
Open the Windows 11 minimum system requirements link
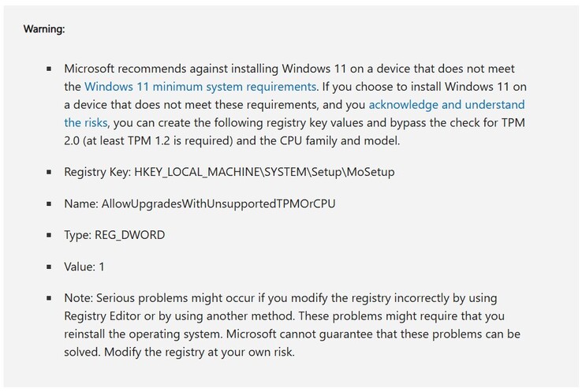point(200,86)
